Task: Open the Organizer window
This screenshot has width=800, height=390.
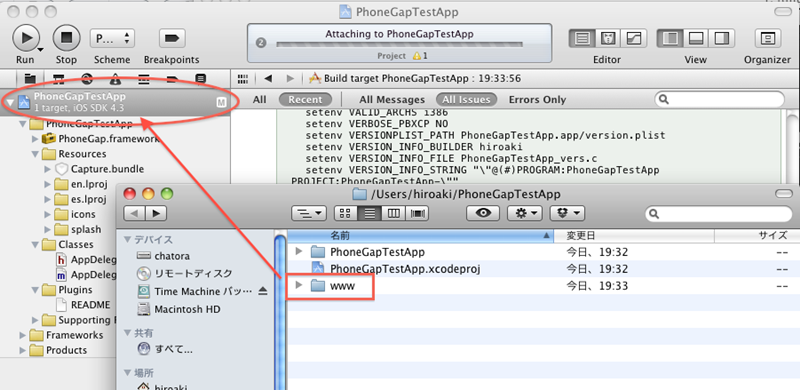Action: (x=767, y=38)
